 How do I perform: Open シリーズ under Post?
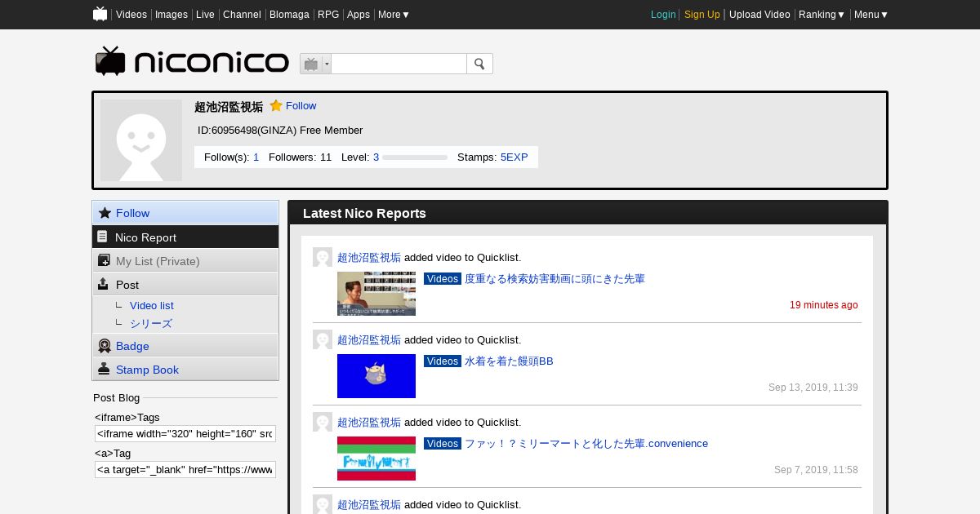[x=151, y=323]
